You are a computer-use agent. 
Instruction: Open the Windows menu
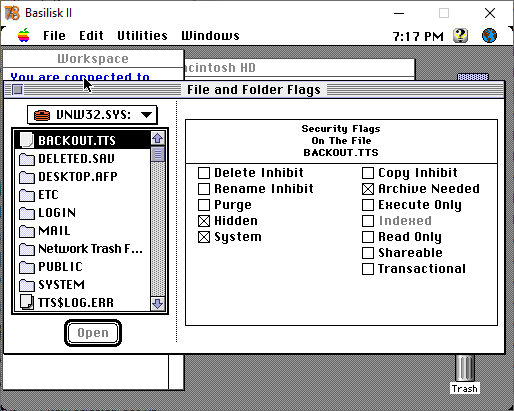210,35
